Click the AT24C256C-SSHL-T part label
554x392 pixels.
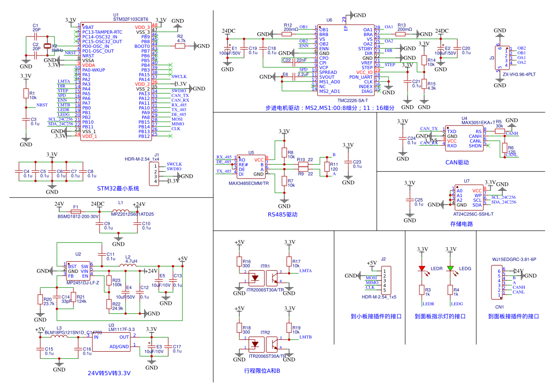click(x=473, y=214)
